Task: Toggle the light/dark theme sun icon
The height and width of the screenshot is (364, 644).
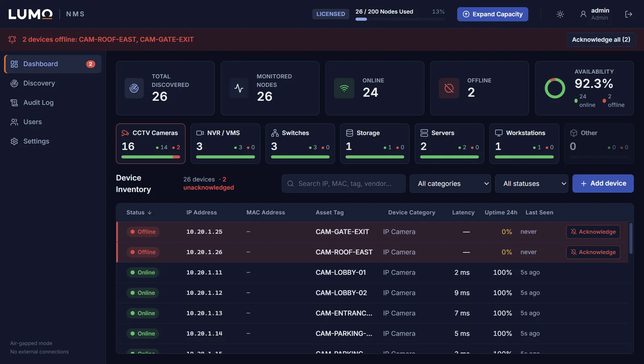Action: (x=560, y=14)
